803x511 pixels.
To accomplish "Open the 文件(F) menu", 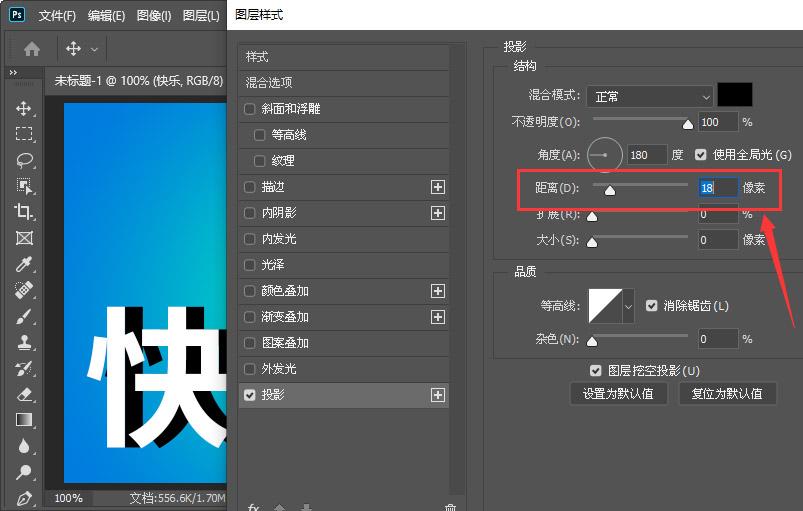I will (57, 16).
